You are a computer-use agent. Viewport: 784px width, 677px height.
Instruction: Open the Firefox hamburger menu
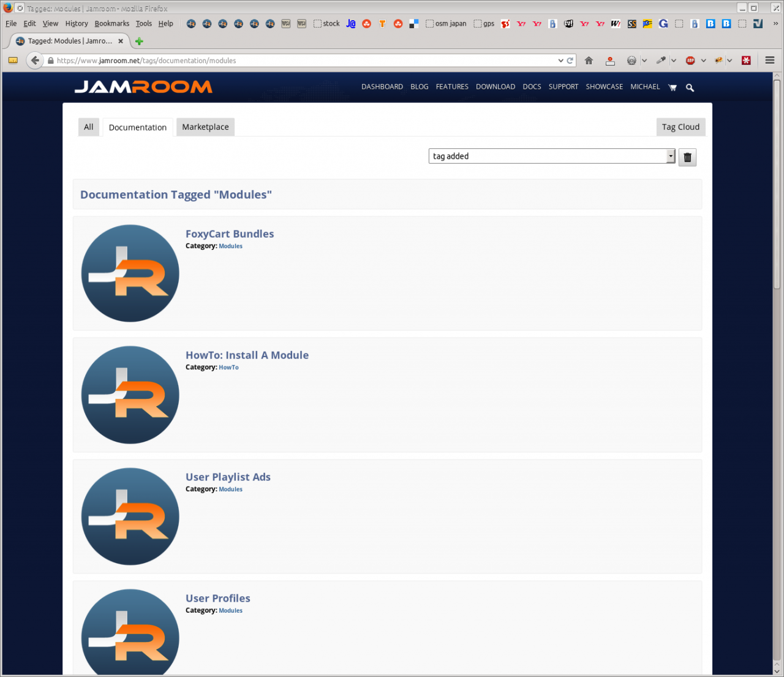[x=770, y=60]
